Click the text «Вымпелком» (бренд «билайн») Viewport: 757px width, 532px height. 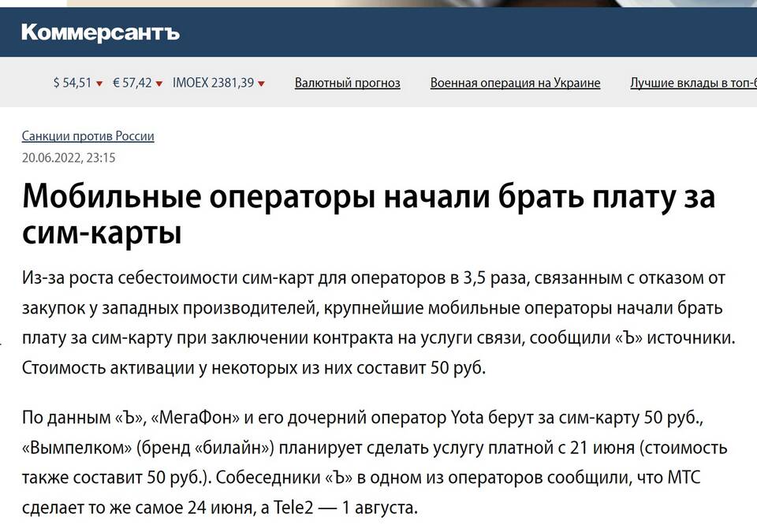coord(148,448)
